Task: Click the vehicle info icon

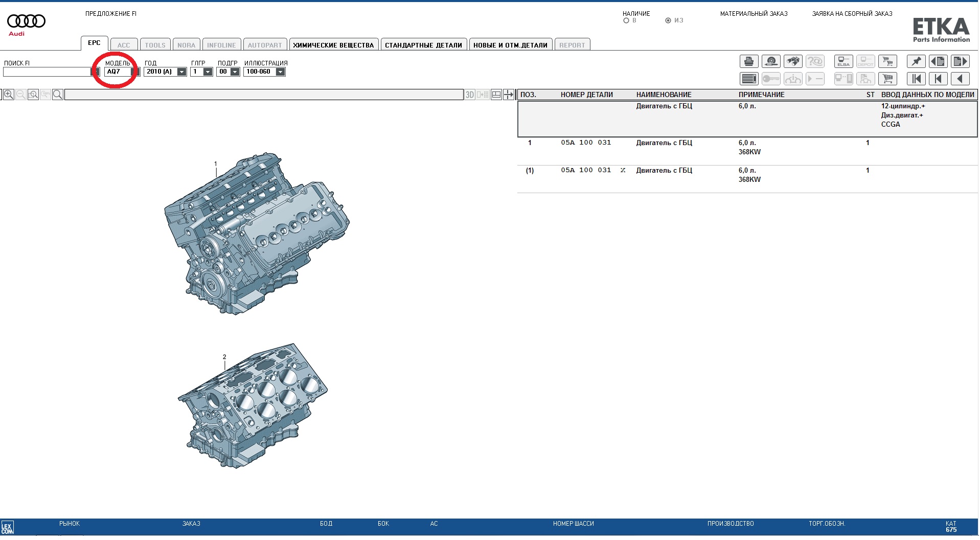Action: pos(793,79)
